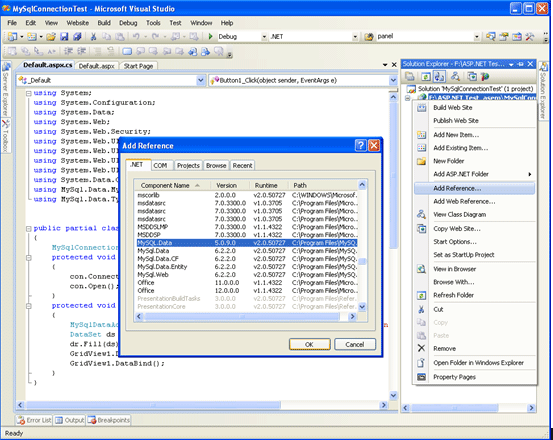Choose Property Pages from context menu

click(x=474, y=377)
